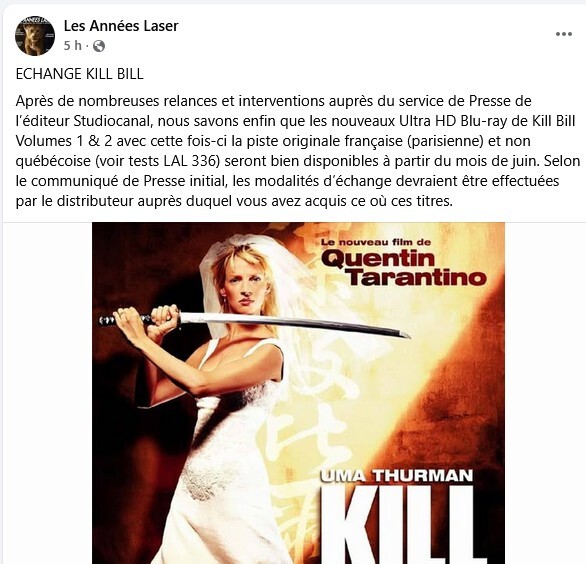Image resolution: width=586 pixels, height=564 pixels.
Task: Open the Les Années Laser profile picture
Action: 35,36
